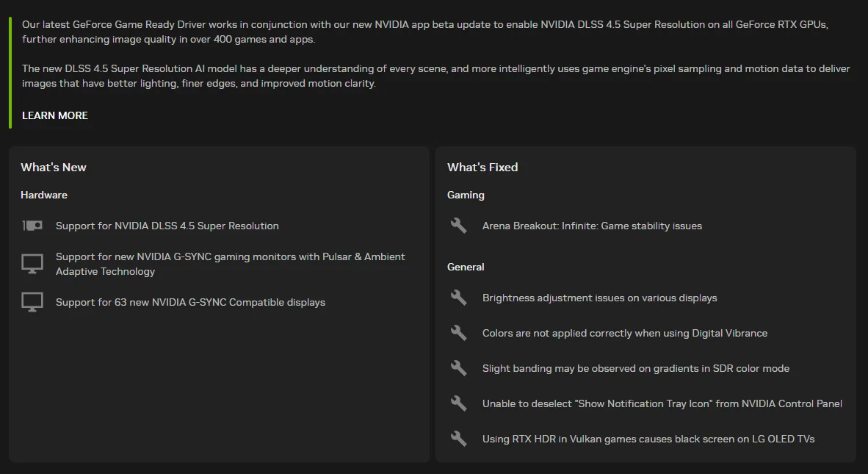Viewport: 868px width, 474px height.
Task: Click wrench icon beside Notification Tray Icon fix
Action: (x=459, y=403)
